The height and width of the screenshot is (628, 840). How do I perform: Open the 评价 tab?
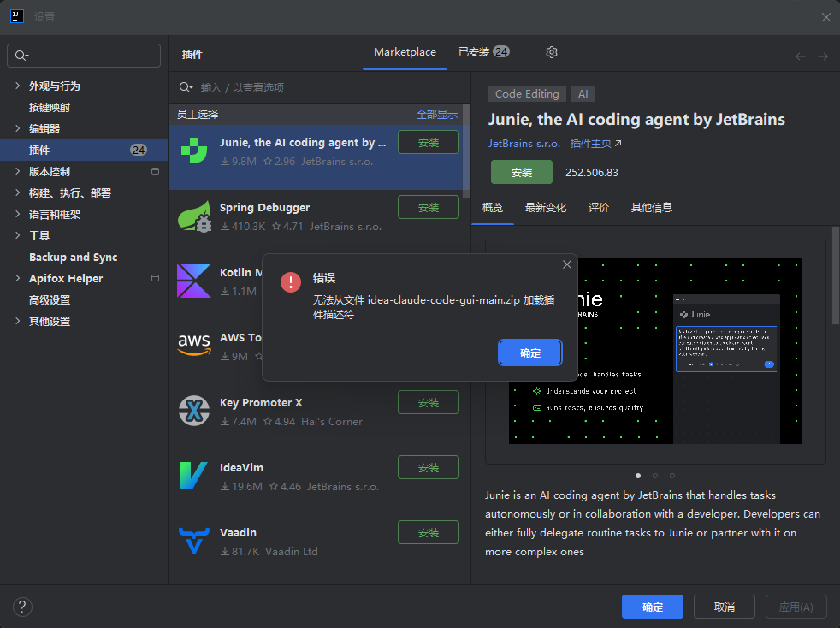(x=599, y=208)
